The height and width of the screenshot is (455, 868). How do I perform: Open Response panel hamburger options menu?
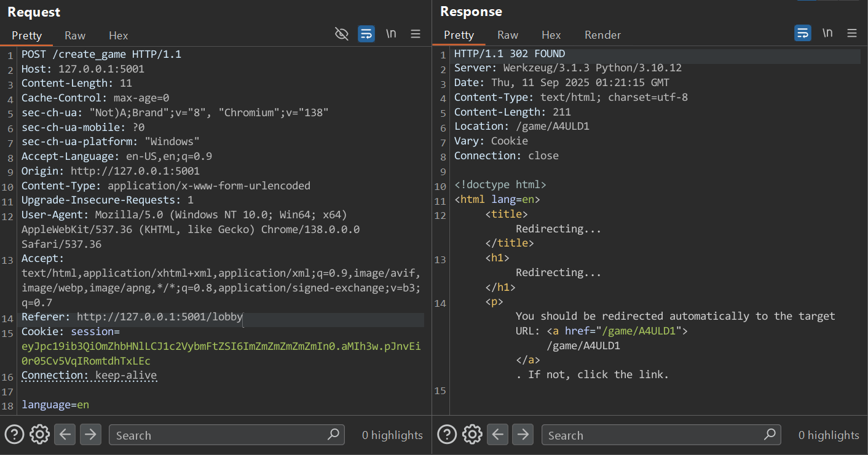pyautogui.click(x=852, y=33)
